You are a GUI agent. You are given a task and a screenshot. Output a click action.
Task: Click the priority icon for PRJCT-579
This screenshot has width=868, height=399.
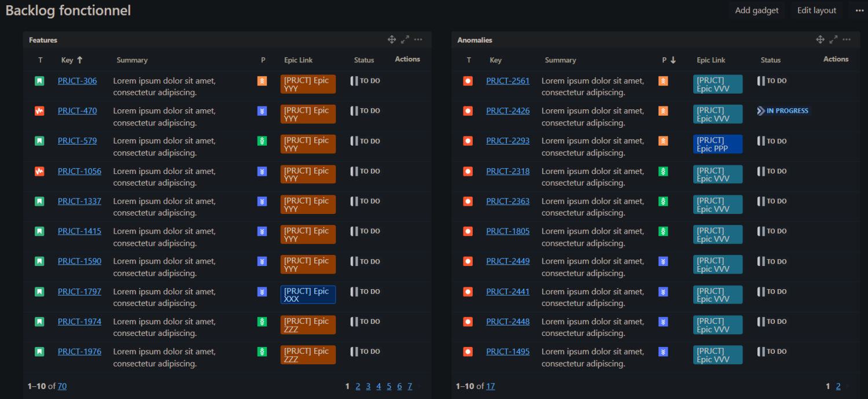(262, 141)
